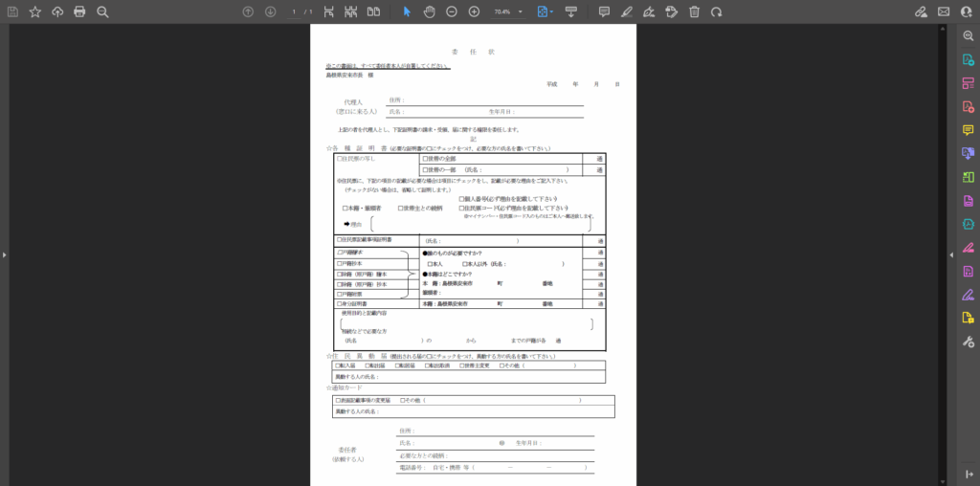This screenshot has width=980, height=486.
Task: Open magenta Compress PDF tool in right pane
Action: click(x=969, y=201)
